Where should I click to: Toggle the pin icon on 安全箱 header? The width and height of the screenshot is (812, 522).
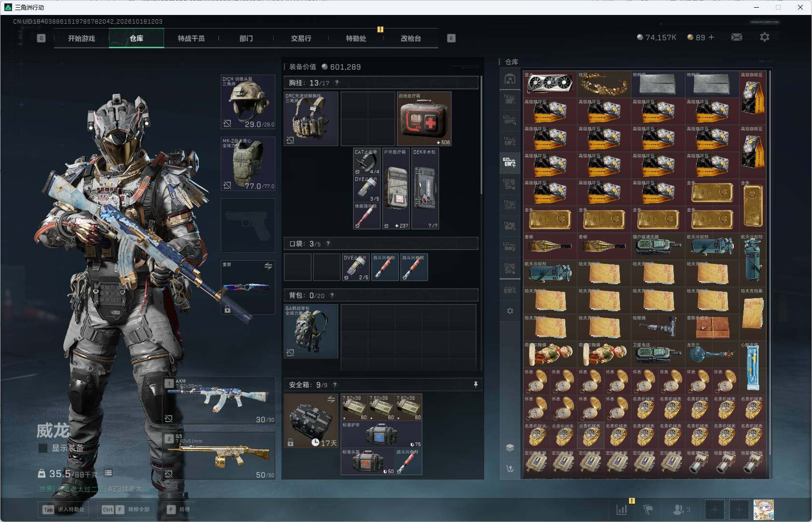click(476, 385)
